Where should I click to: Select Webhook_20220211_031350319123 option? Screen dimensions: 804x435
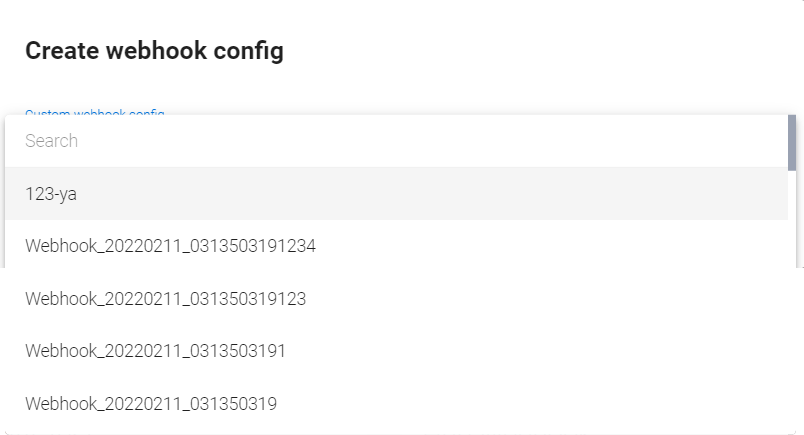pos(395,298)
